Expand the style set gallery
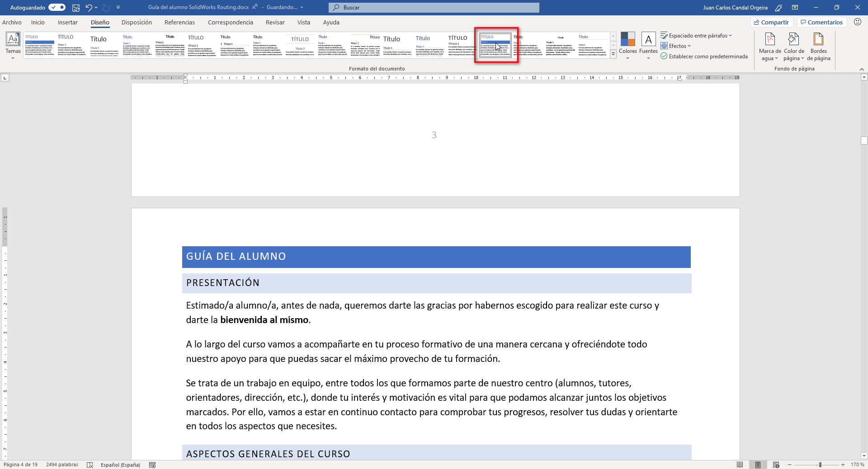This screenshot has width=868, height=469. click(x=613, y=54)
